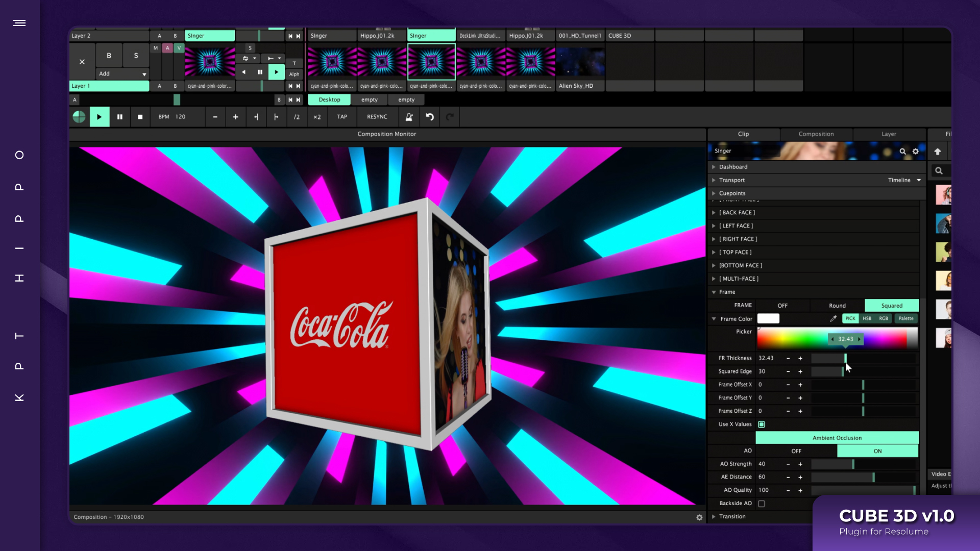Click the round beat indicator icon
This screenshot has height=551, width=980.
click(x=79, y=117)
